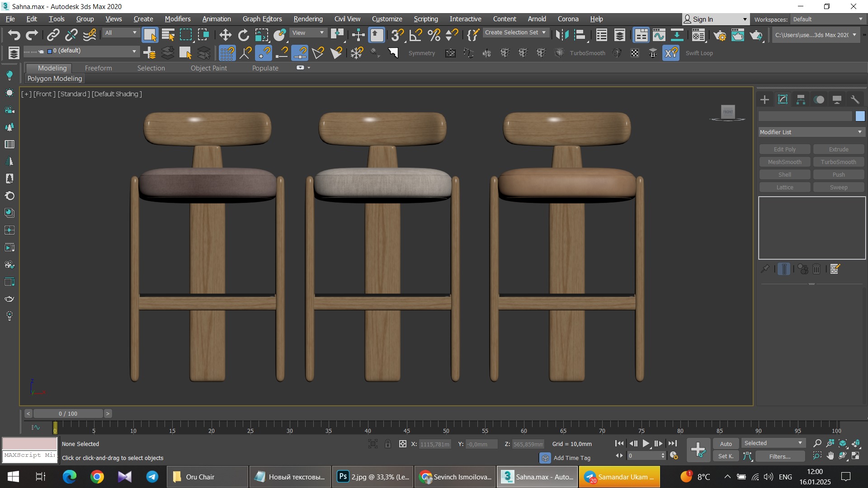Click the Zoom magnifier viewport control
The height and width of the screenshot is (488, 868).
point(817,443)
